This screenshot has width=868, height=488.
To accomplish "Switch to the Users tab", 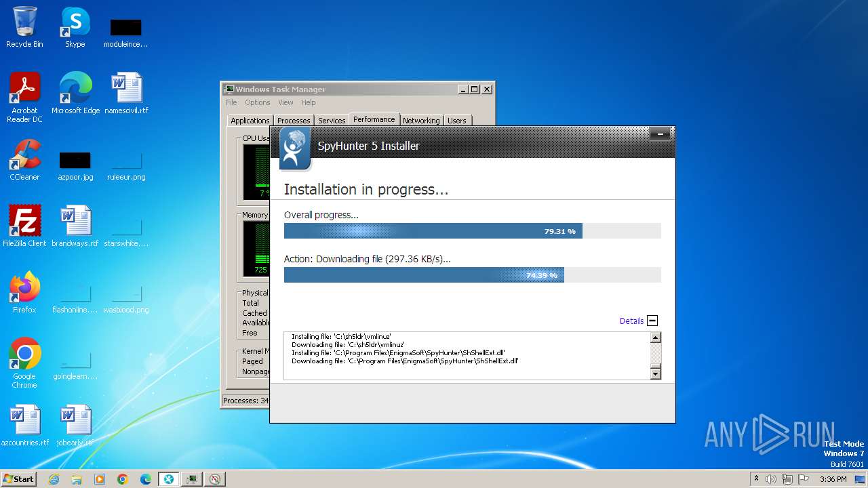I will tap(457, 121).
